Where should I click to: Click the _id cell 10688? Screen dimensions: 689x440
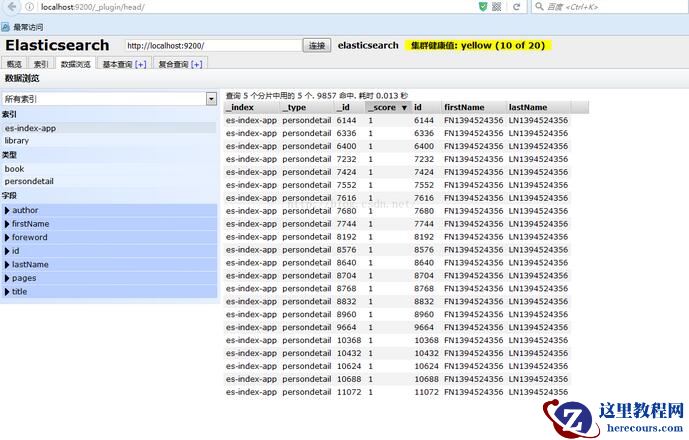coord(349,379)
